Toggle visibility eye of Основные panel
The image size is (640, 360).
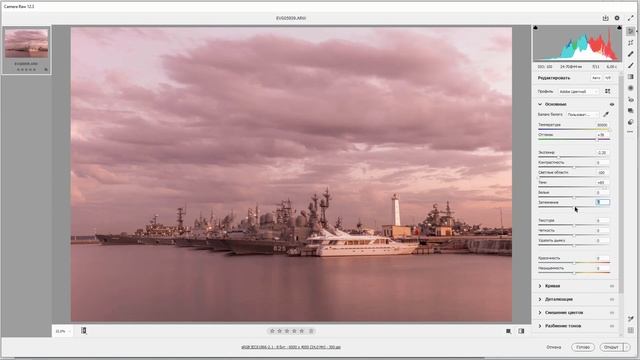tap(612, 104)
